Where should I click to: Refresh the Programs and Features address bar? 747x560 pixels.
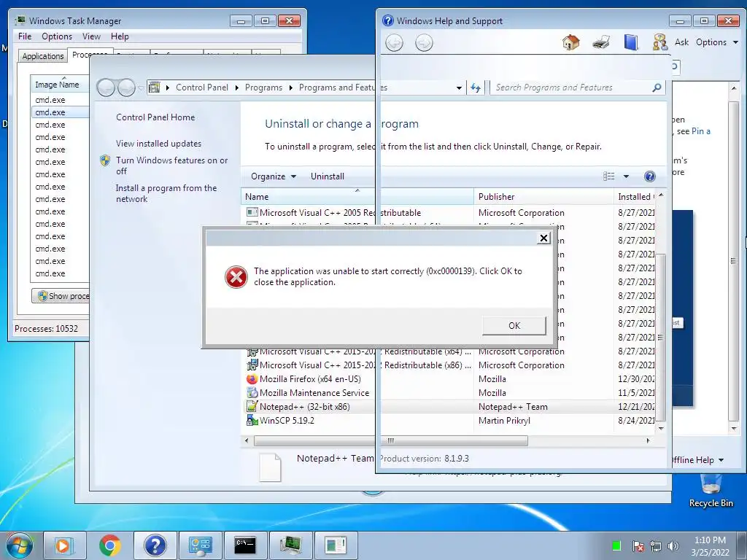476,87
